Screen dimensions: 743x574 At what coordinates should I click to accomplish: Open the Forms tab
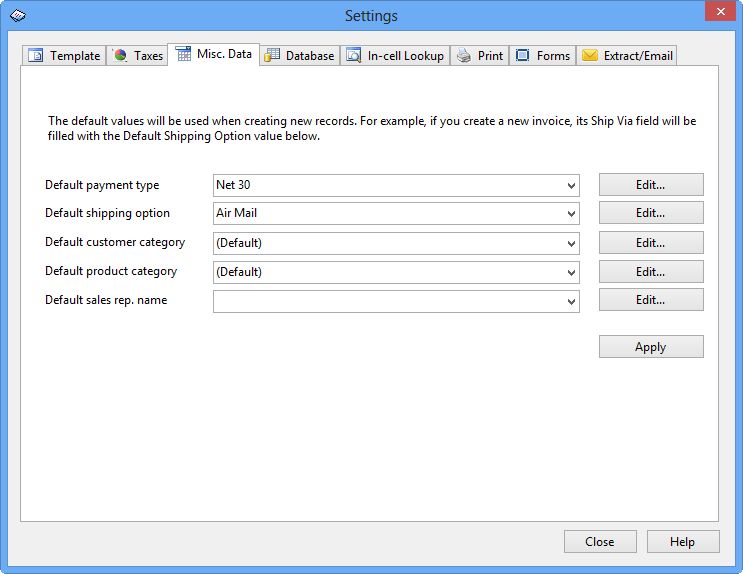coord(543,55)
